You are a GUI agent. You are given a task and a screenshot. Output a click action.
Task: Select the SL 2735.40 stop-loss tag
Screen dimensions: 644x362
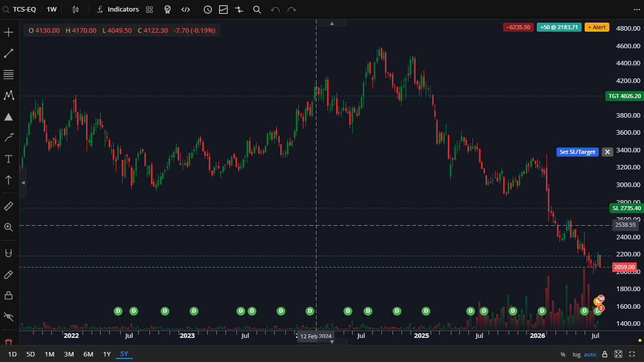[x=626, y=208]
